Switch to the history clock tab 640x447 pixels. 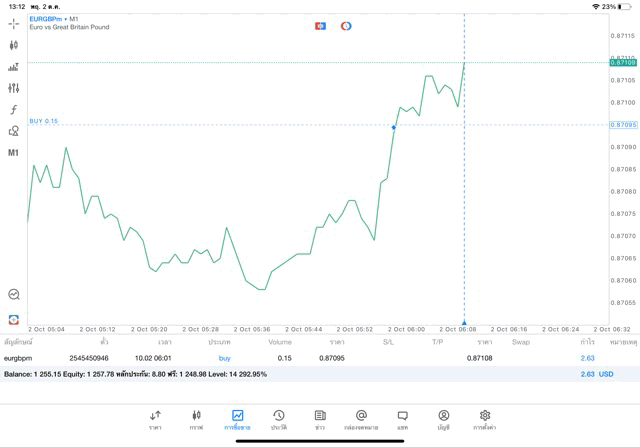pos(279,419)
